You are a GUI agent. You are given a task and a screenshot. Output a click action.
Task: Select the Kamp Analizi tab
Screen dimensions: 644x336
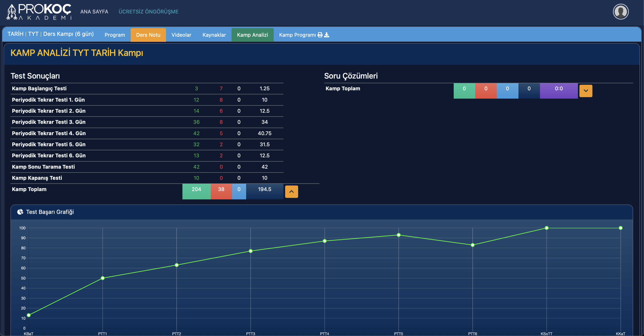point(252,35)
